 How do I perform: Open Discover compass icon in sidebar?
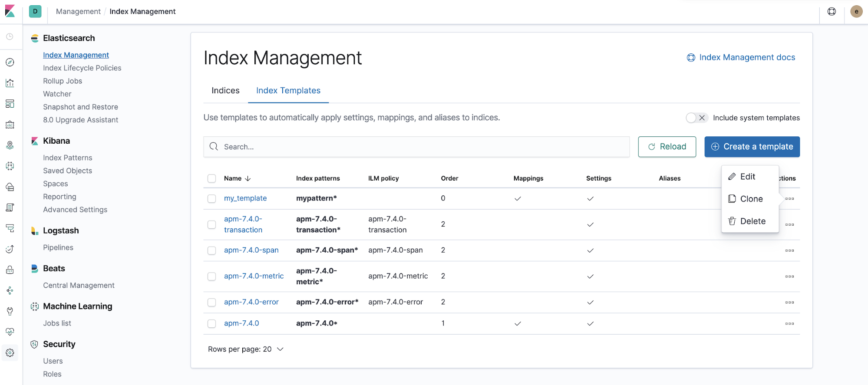10,62
